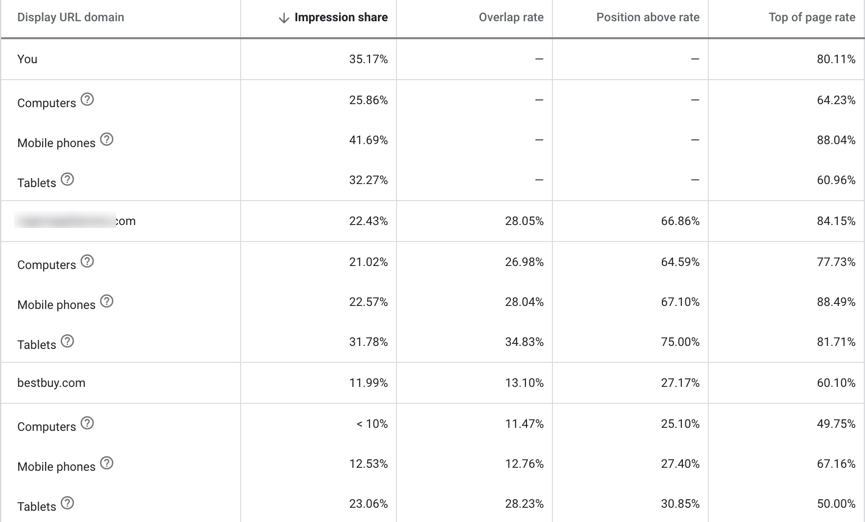Click help icon beside Computers under bestbuy.com
The height and width of the screenshot is (522, 865).
pos(87,424)
